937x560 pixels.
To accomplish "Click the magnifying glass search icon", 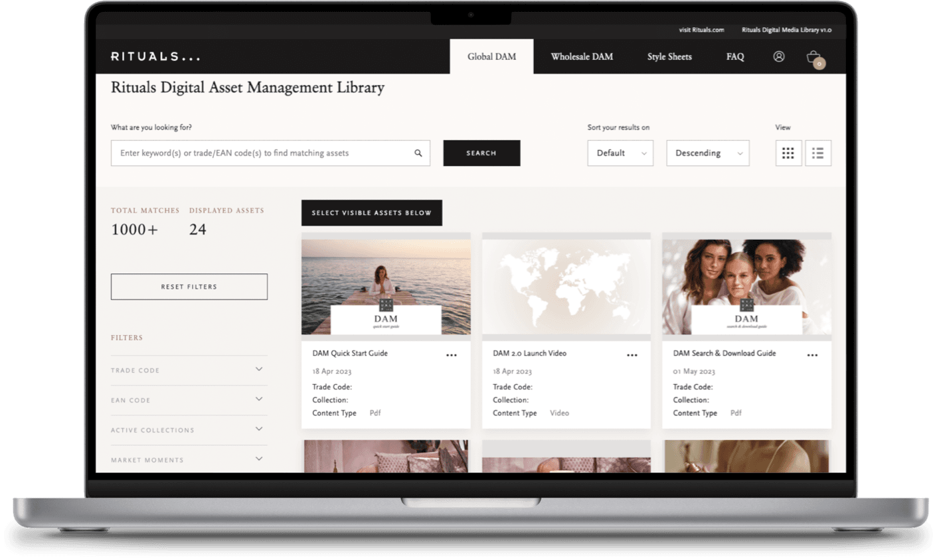I will click(x=418, y=153).
